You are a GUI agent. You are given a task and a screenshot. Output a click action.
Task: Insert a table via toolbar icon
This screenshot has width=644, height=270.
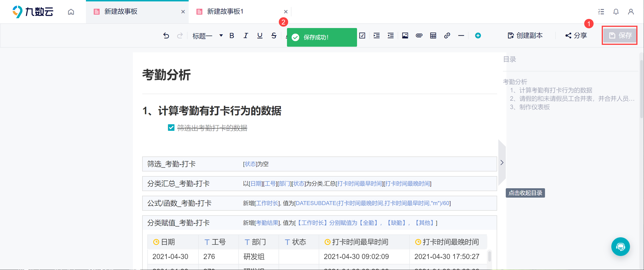(x=433, y=36)
